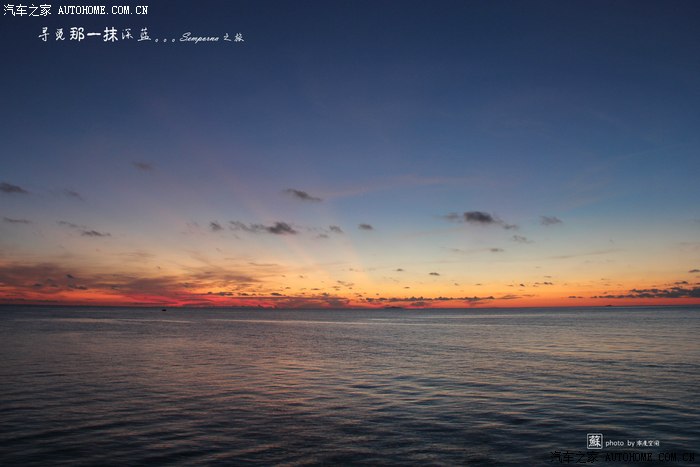Click the 寻觅那一抹深蓝 caption text
Image resolution: width=700 pixels, height=467 pixels.
click(95, 35)
